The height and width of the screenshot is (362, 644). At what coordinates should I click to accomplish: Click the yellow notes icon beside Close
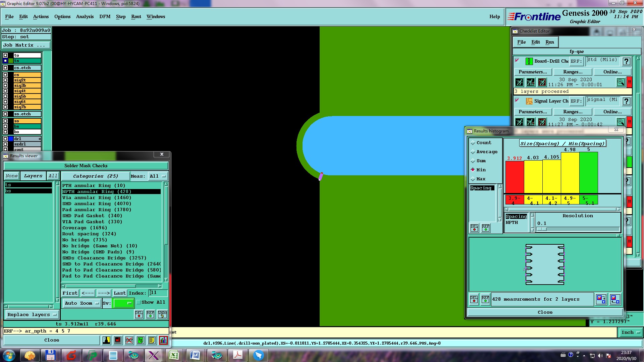152,340
